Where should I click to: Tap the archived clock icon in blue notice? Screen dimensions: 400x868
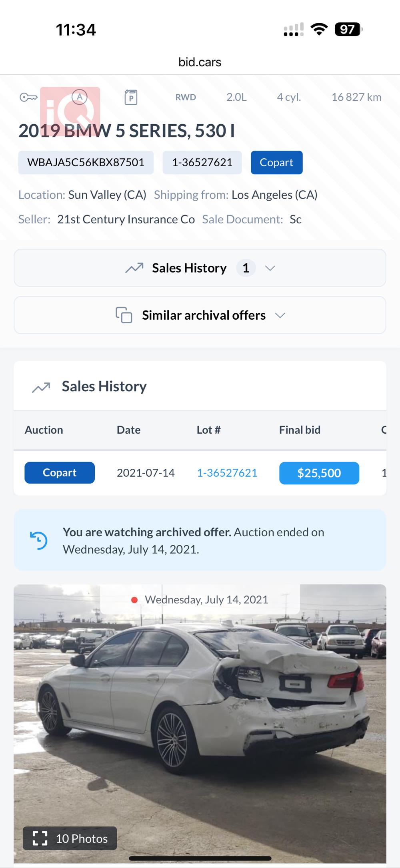tap(39, 540)
